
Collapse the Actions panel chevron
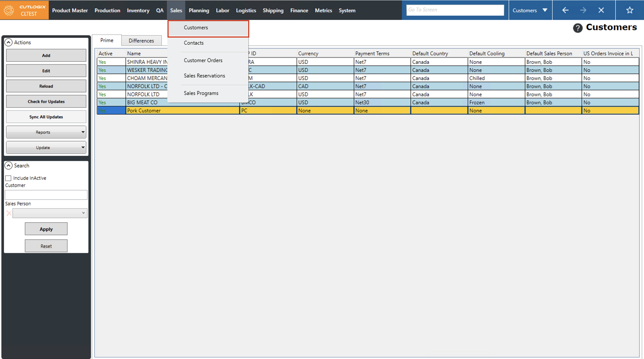click(9, 42)
